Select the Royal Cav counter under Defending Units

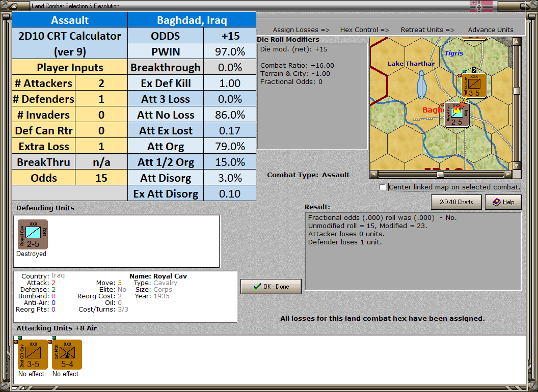click(x=33, y=234)
